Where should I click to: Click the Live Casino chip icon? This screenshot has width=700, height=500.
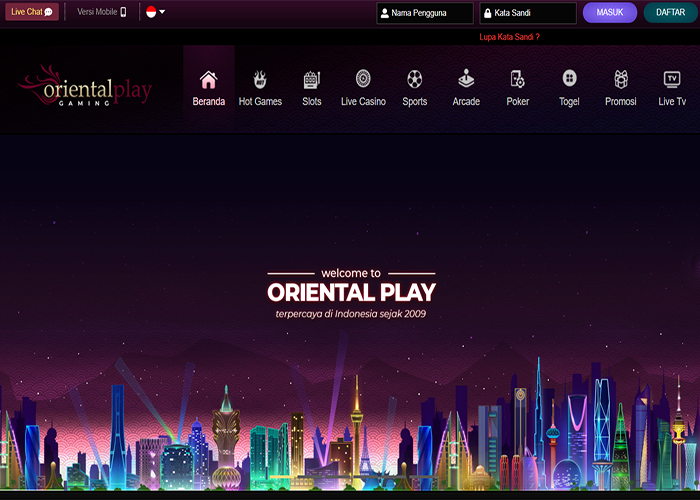pos(363,79)
